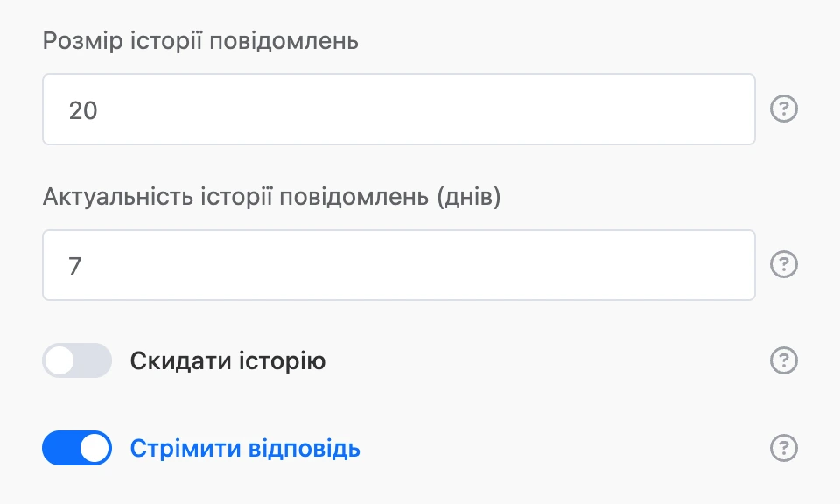Click the blue track of Стрімити відповідь switch

[x=60, y=448]
